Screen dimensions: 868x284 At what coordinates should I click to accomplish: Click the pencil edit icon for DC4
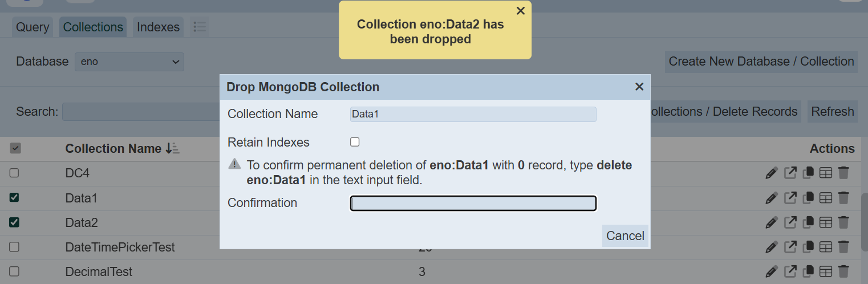(x=771, y=173)
